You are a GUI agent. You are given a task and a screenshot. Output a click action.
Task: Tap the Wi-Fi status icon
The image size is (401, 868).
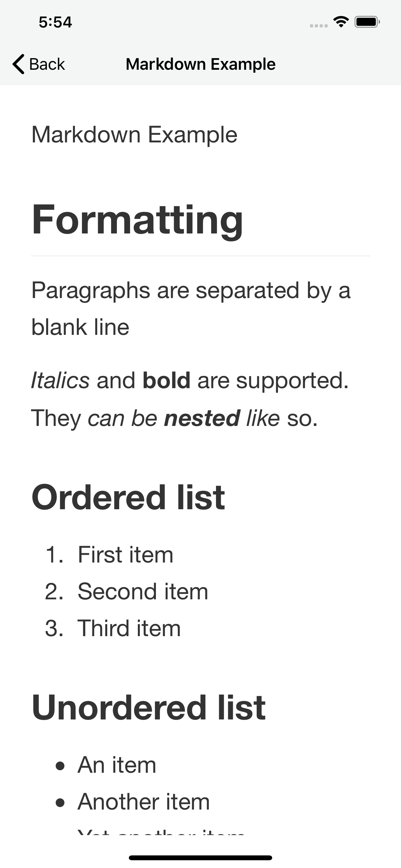point(341,22)
